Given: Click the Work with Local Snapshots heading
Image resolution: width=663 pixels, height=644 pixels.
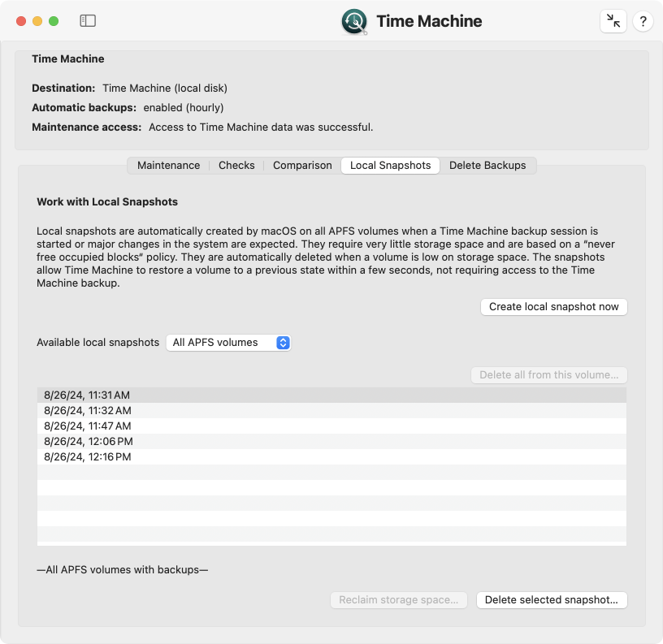Looking at the screenshot, I should [x=107, y=201].
